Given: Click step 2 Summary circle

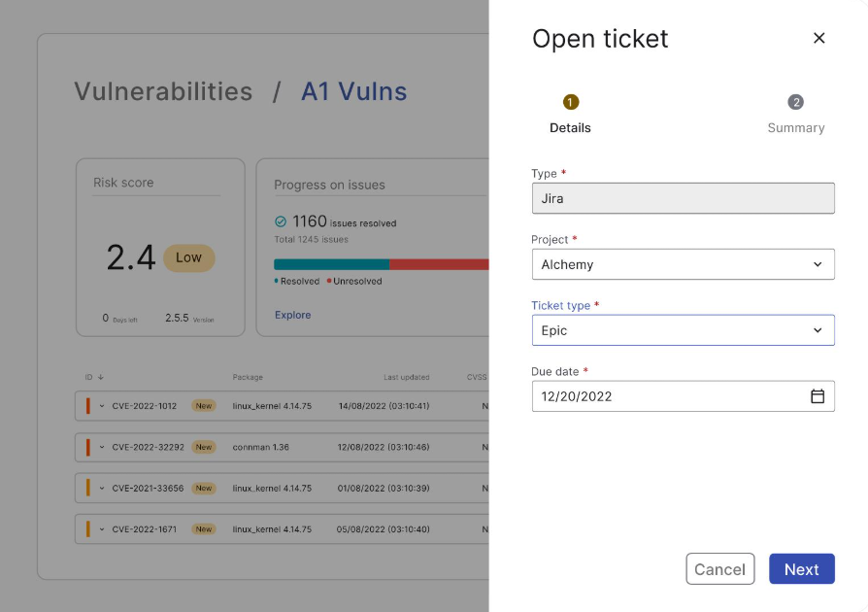Looking at the screenshot, I should click(x=795, y=102).
